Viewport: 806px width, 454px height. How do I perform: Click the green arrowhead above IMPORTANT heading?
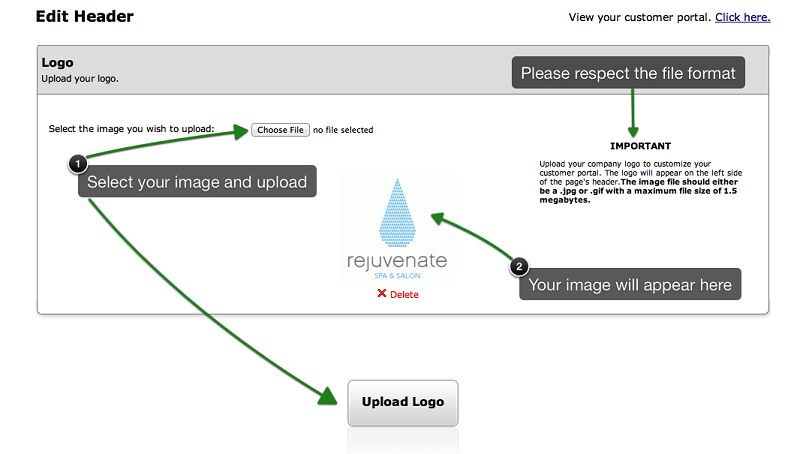tap(633, 132)
